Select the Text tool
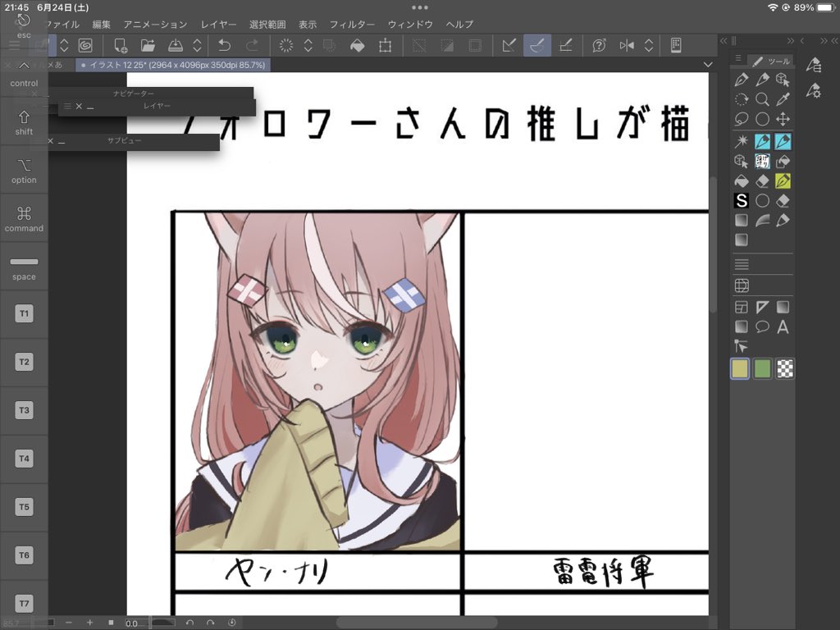Screen dimensions: 840x630 click(x=783, y=326)
